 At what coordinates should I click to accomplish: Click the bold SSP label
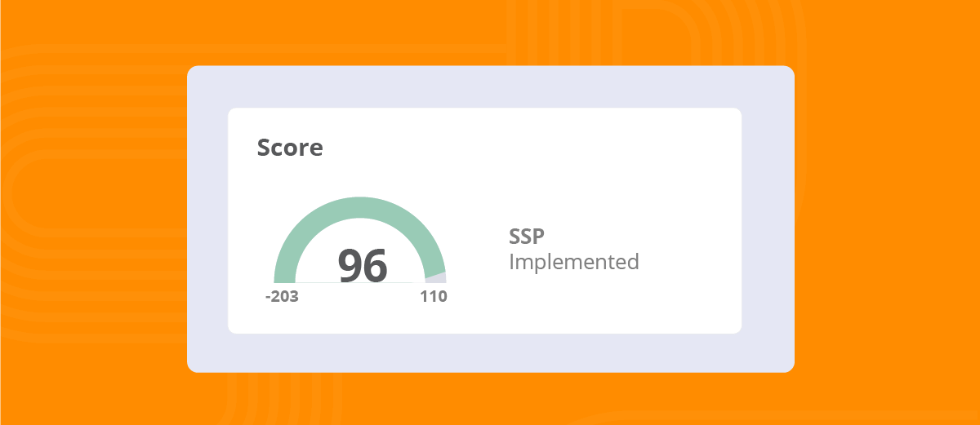(527, 237)
